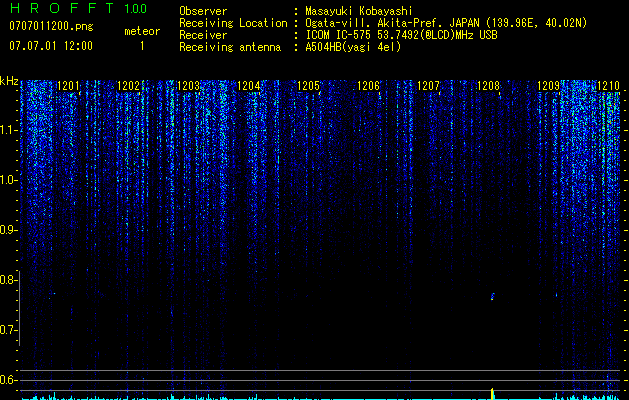Image resolution: width=629 pixels, height=400 pixels.
Task: Click the Receiver ICOM IC-575 text
Action: pyautogui.click(x=401, y=35)
